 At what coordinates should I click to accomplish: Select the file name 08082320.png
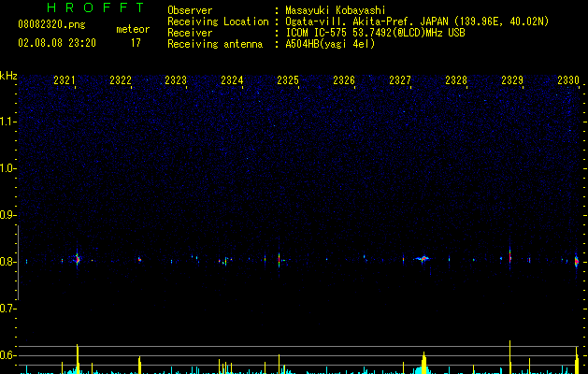tap(51, 25)
